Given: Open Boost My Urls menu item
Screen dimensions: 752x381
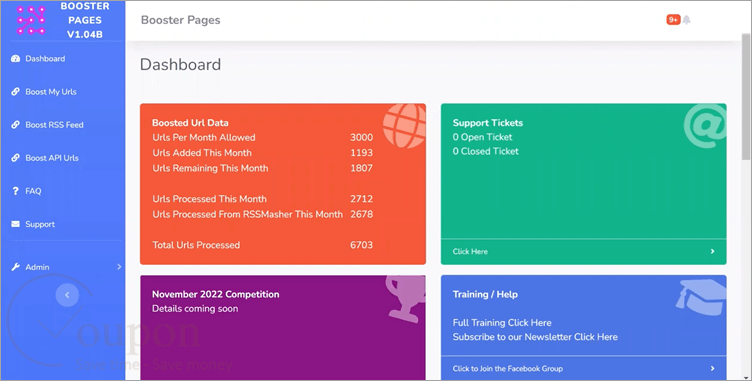Looking at the screenshot, I should coord(51,92).
